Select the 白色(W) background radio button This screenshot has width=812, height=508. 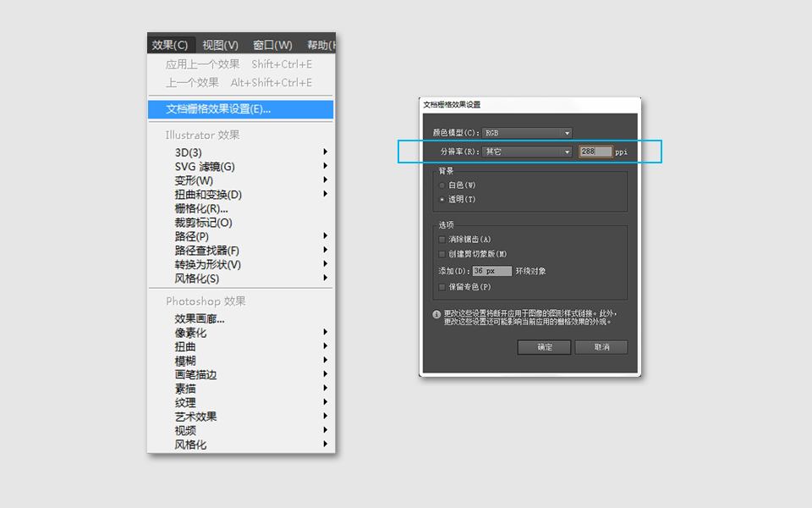[442, 185]
